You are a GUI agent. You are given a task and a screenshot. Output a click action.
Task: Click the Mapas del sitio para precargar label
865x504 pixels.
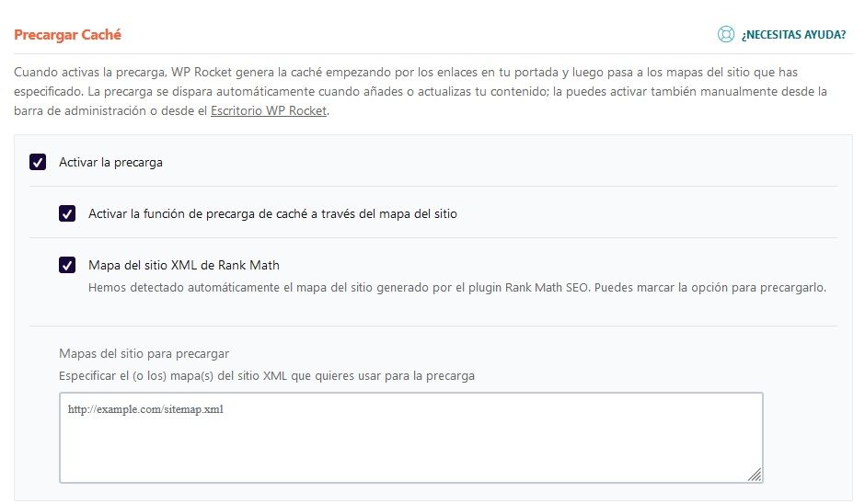(144, 353)
